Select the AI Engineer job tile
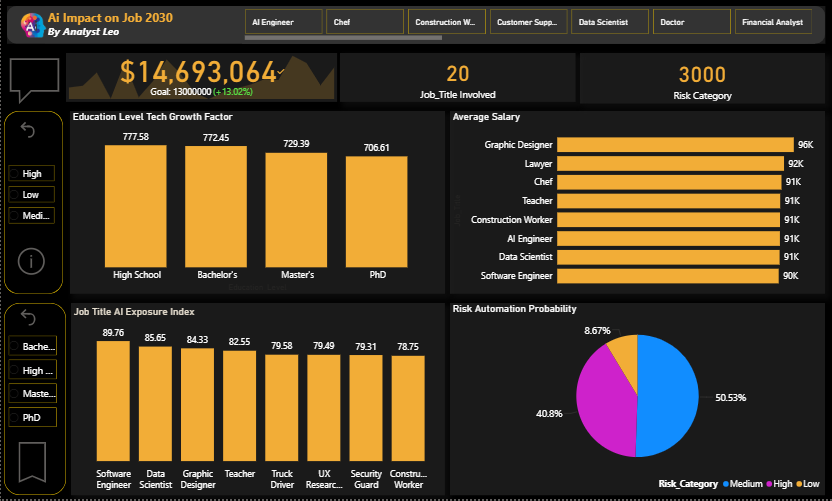The width and height of the screenshot is (832, 501). pyautogui.click(x=284, y=22)
